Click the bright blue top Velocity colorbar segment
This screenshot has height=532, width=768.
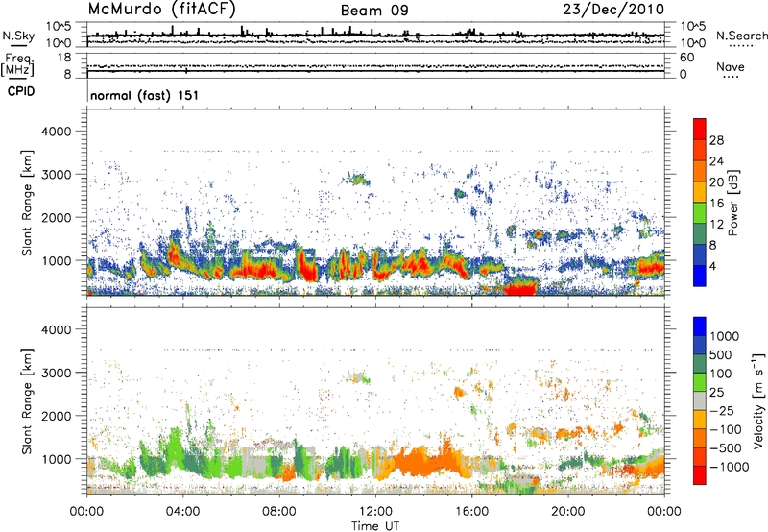click(700, 326)
